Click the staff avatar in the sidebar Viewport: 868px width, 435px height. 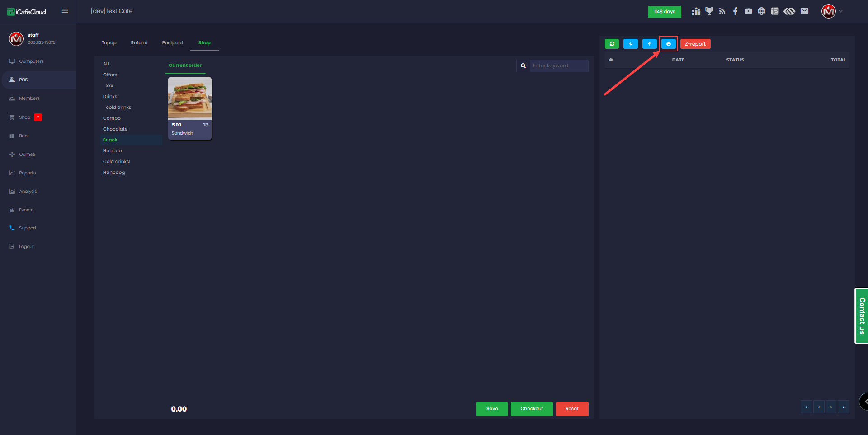[x=16, y=39]
